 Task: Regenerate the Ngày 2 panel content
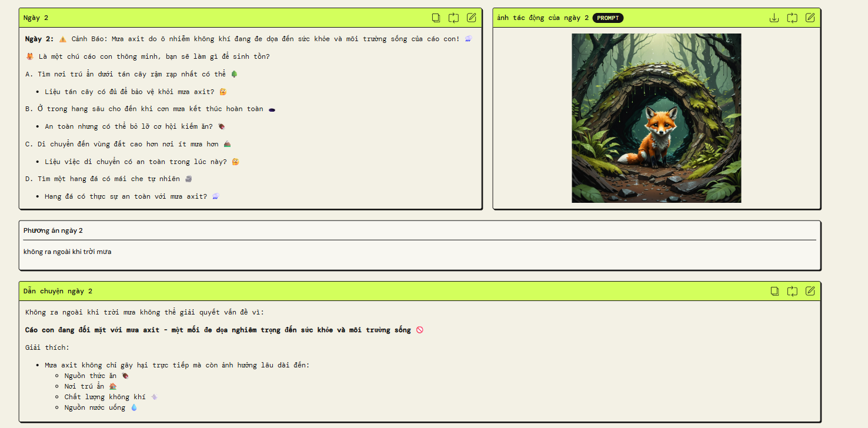click(453, 18)
